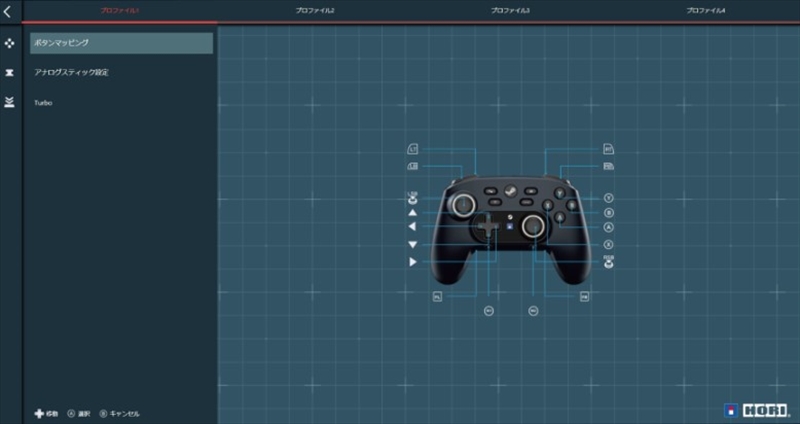Open the Turbo sidebar icon

[9, 102]
